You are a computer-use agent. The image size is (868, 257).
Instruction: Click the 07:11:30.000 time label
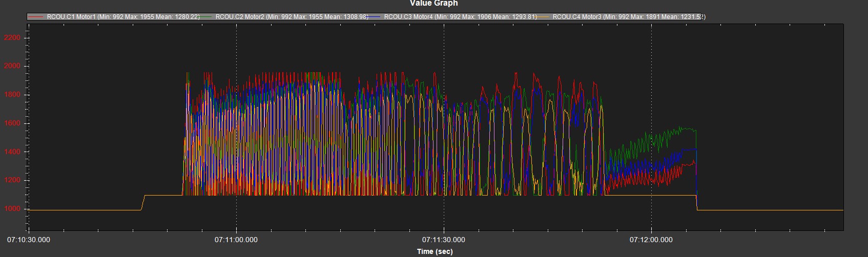tap(444, 239)
